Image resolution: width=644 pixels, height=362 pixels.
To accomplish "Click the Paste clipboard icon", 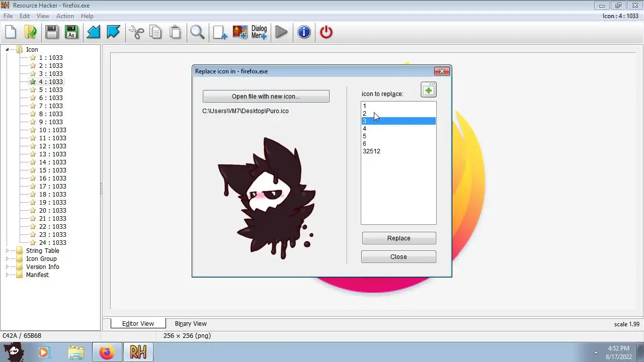I will click(175, 32).
